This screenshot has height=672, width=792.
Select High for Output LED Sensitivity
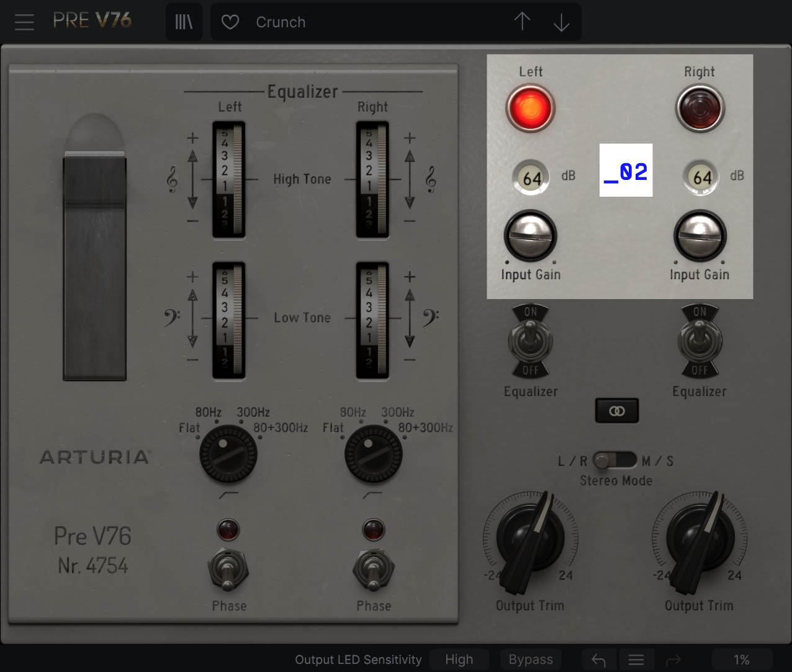(x=459, y=660)
